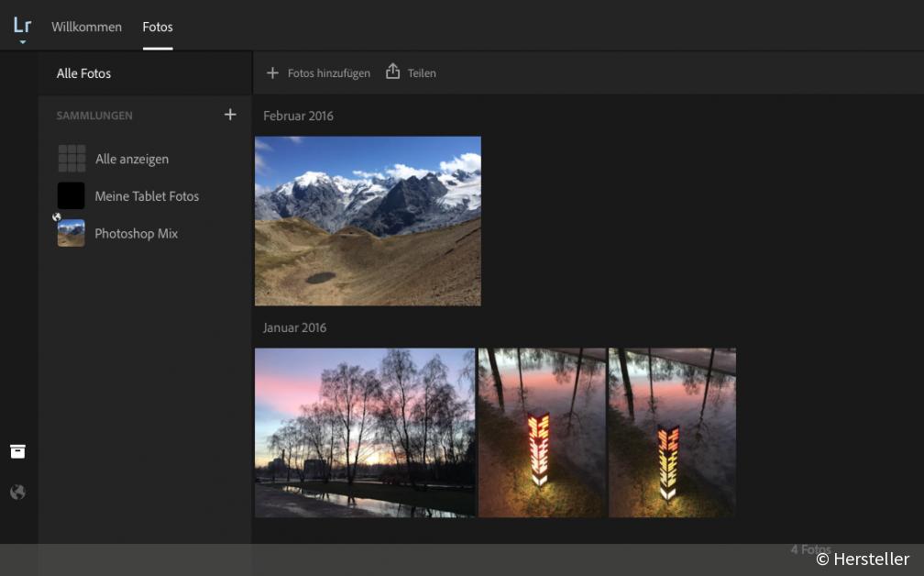Click the sync icon beside Photoshop Mix
The image size is (924, 576).
pyautogui.click(x=56, y=216)
